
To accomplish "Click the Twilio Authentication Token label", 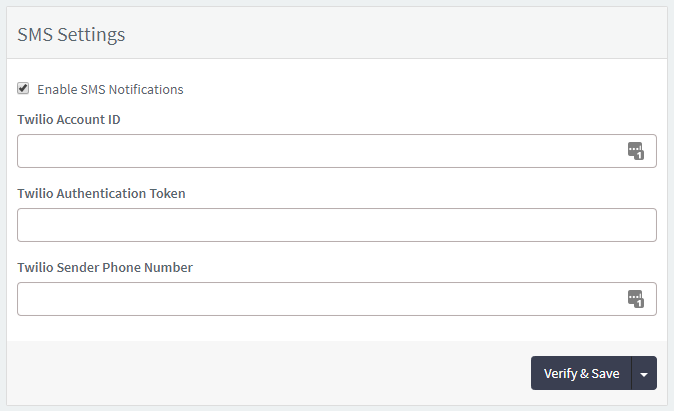I will (101, 193).
